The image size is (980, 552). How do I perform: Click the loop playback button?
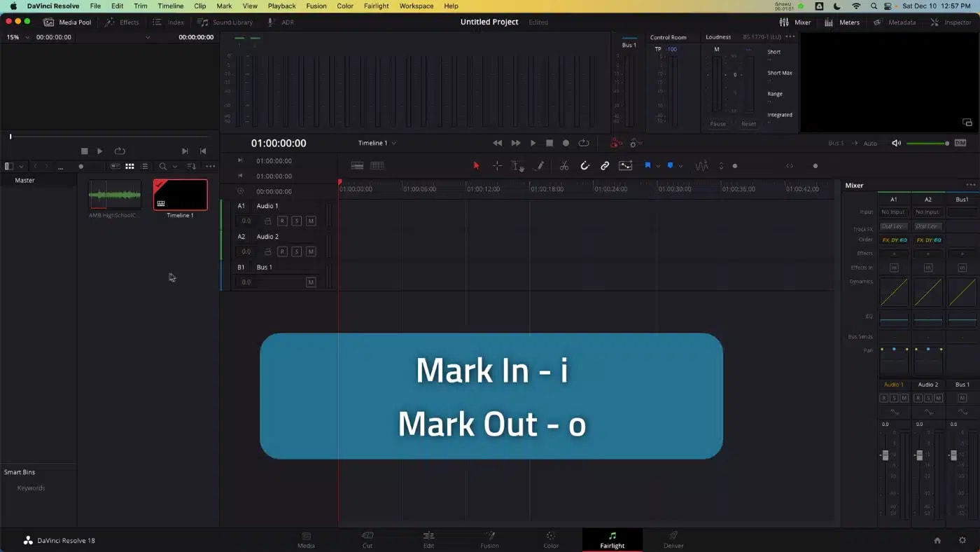[584, 143]
